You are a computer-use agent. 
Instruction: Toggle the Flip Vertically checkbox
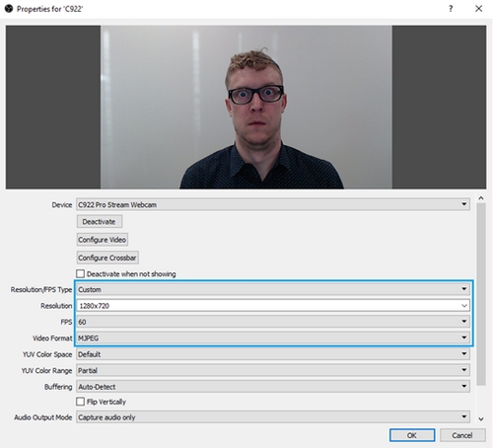click(x=80, y=402)
